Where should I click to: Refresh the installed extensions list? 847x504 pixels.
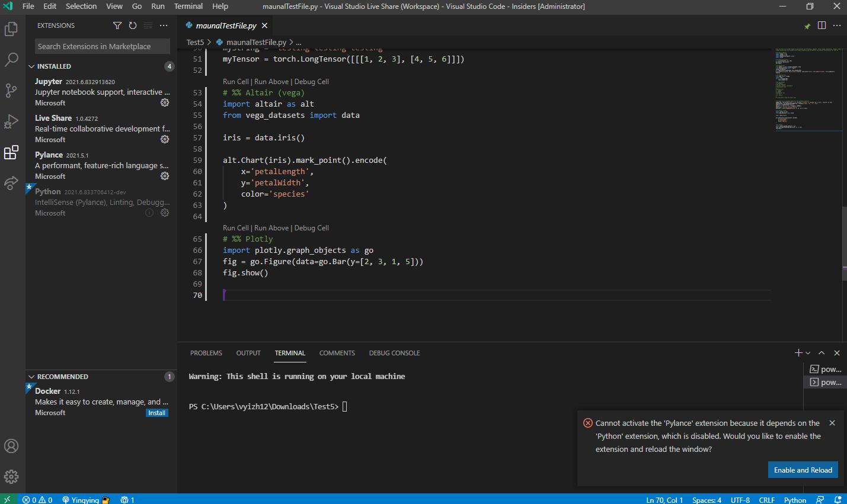point(132,25)
